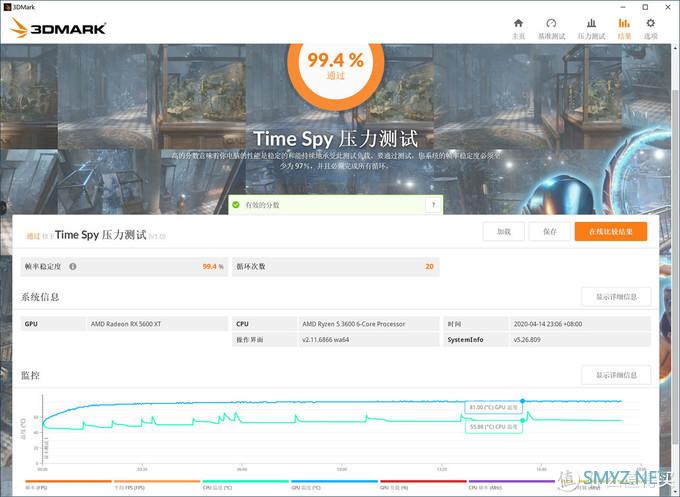Click the loop count value 20
The width and height of the screenshot is (680, 497).
(429, 266)
